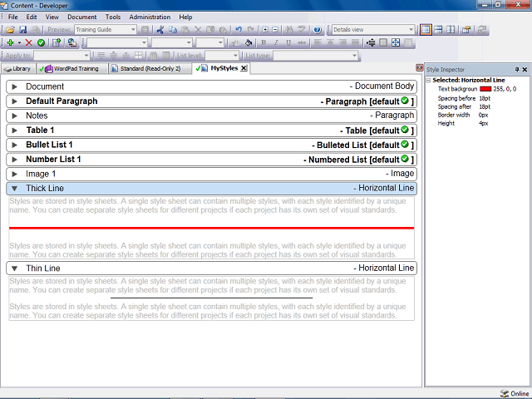Click the delete X icon next to Paste

(198, 30)
